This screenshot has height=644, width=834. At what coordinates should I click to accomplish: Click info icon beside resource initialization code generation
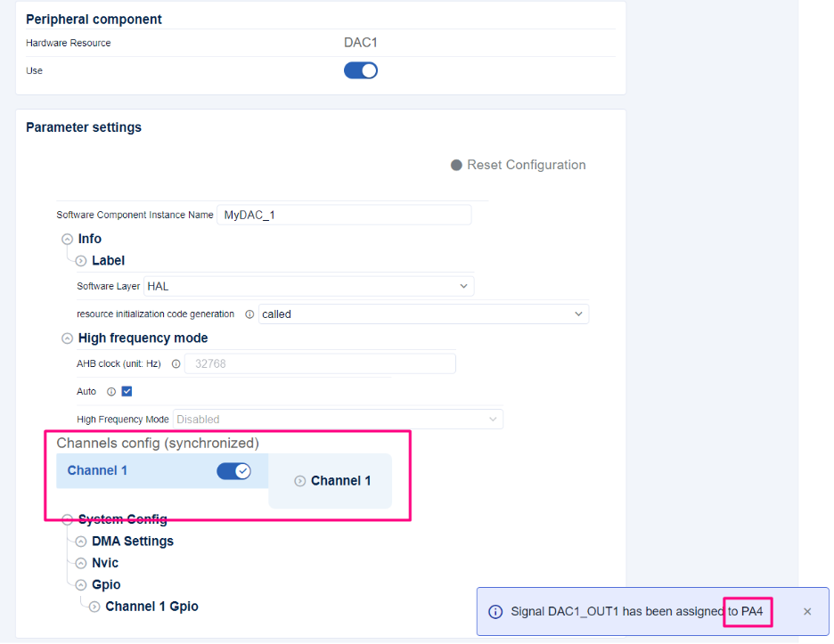tap(249, 314)
